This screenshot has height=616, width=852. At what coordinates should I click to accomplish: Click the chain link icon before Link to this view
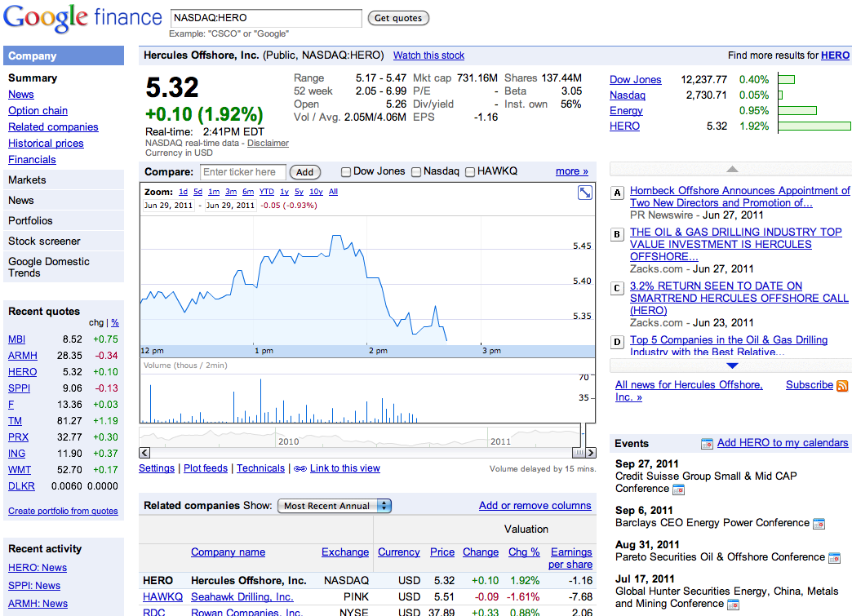tap(300, 469)
